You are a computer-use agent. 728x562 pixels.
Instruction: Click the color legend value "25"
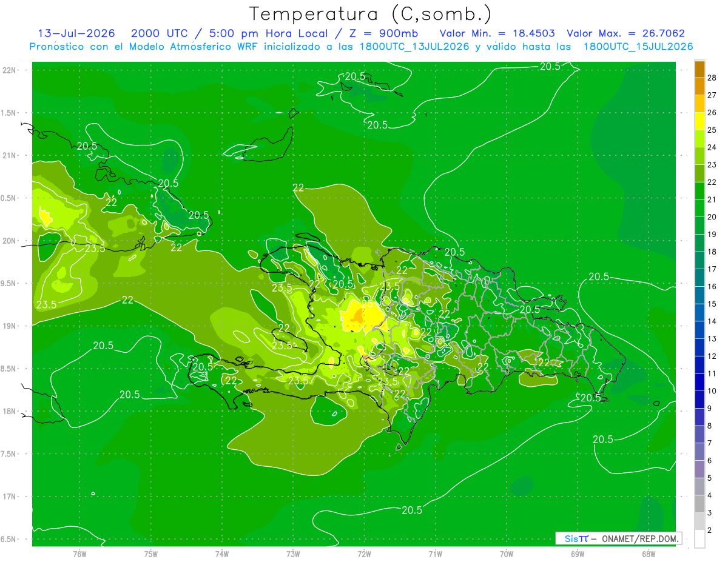tap(712, 130)
